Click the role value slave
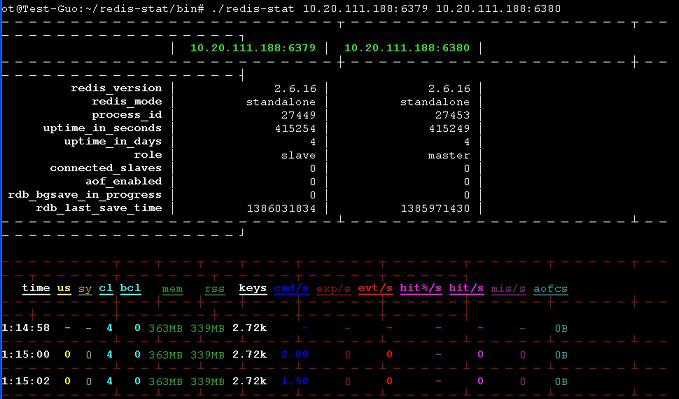This screenshot has width=679, height=399. point(298,155)
